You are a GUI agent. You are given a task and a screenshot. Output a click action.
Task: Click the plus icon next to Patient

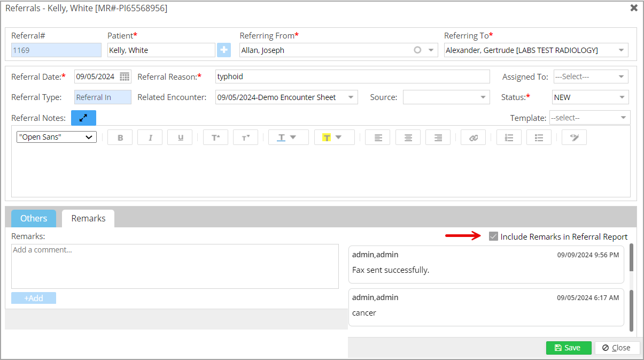click(x=223, y=50)
